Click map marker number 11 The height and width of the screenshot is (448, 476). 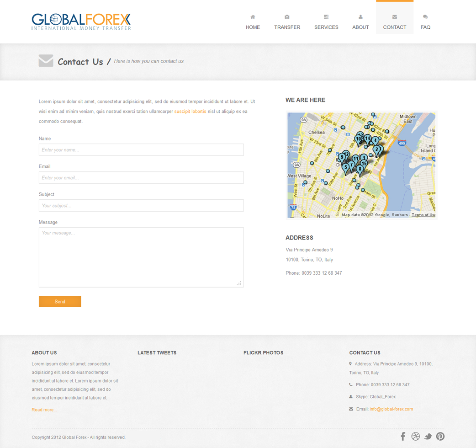355,160
